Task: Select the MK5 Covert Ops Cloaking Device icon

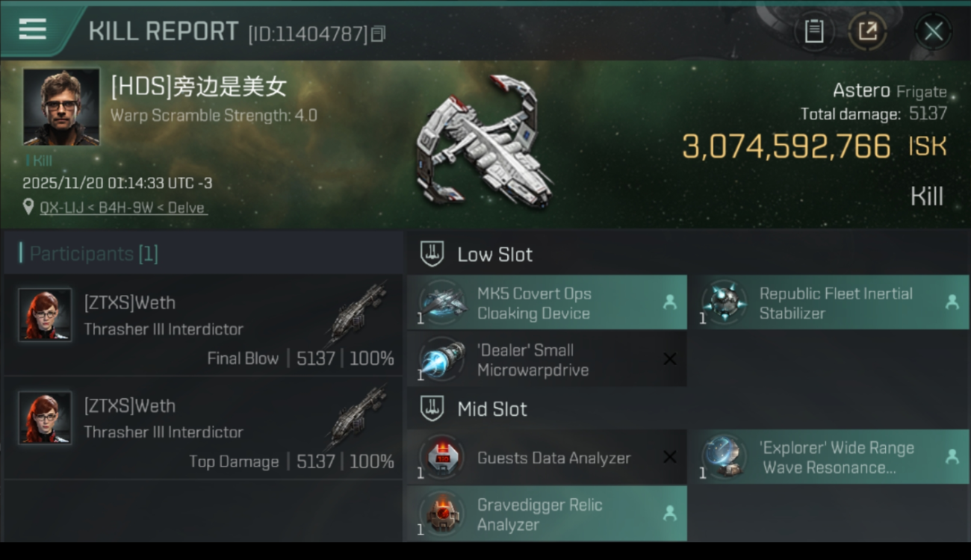Action: point(442,302)
